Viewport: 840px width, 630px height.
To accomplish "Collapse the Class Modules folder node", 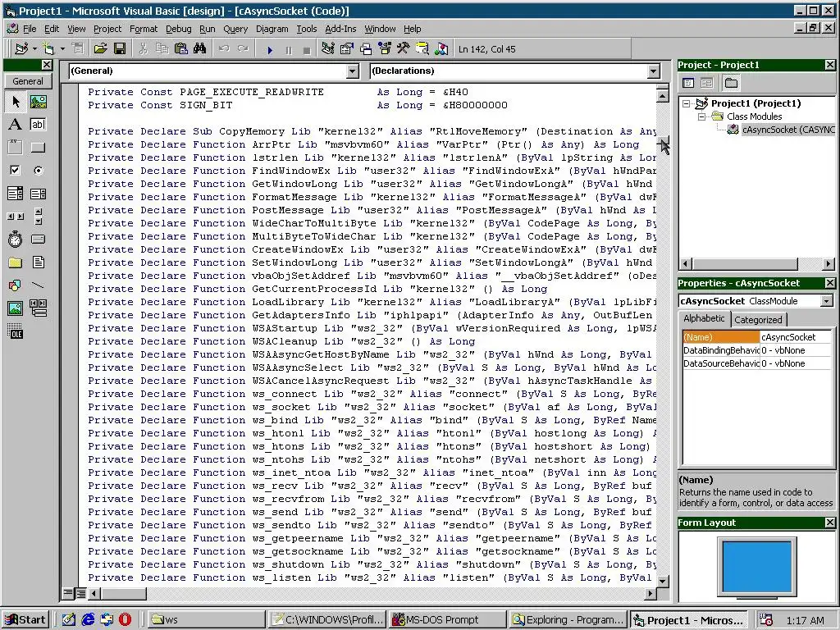I will pyautogui.click(x=701, y=116).
